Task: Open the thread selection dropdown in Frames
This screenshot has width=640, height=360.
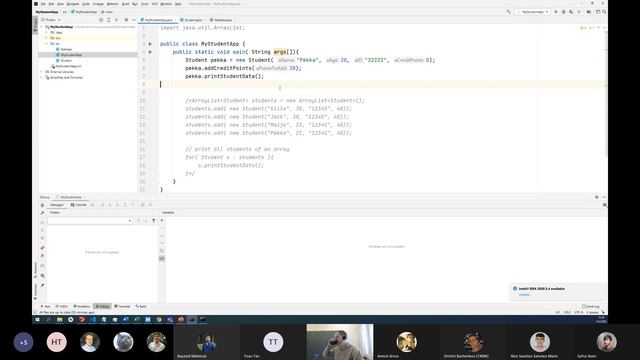Action: (x=90, y=221)
